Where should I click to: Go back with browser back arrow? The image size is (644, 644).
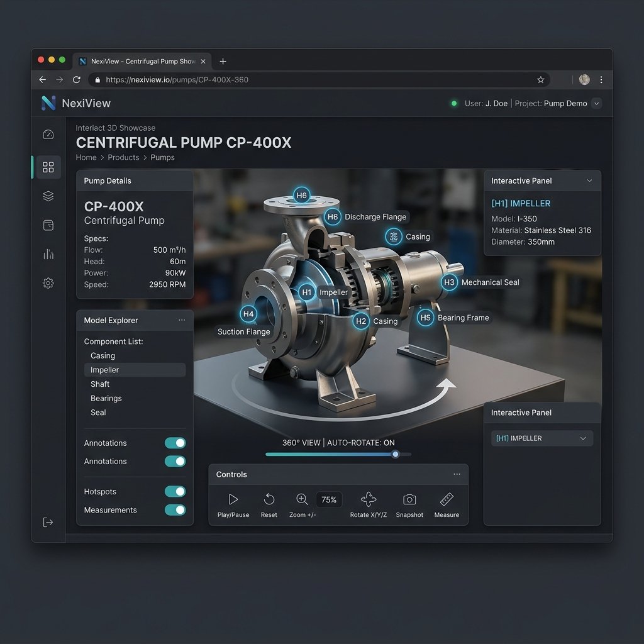(x=42, y=80)
